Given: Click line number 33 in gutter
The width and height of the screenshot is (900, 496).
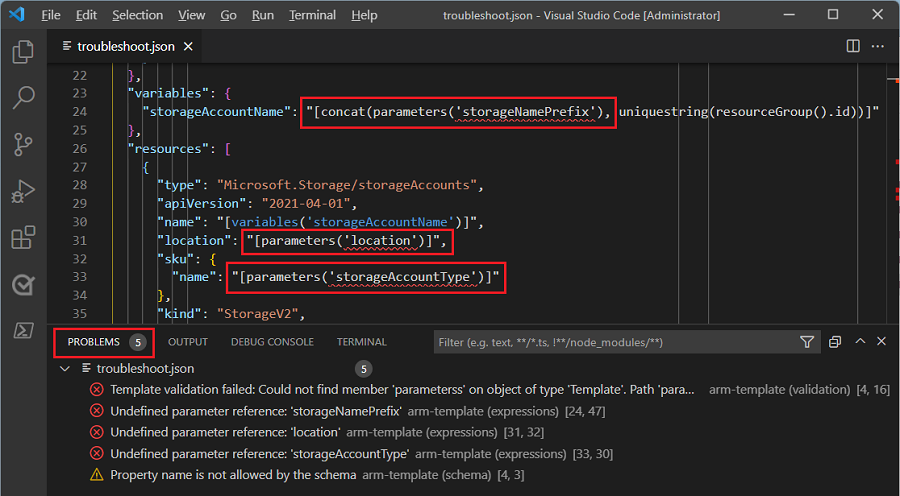Looking at the screenshot, I should tap(80, 277).
